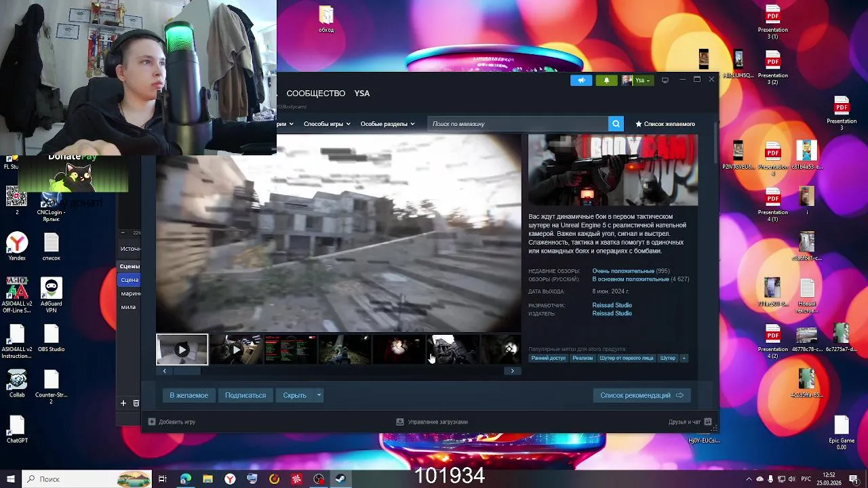868x488 pixels.
Task: Open Steam notifications bell
Action: (606, 80)
